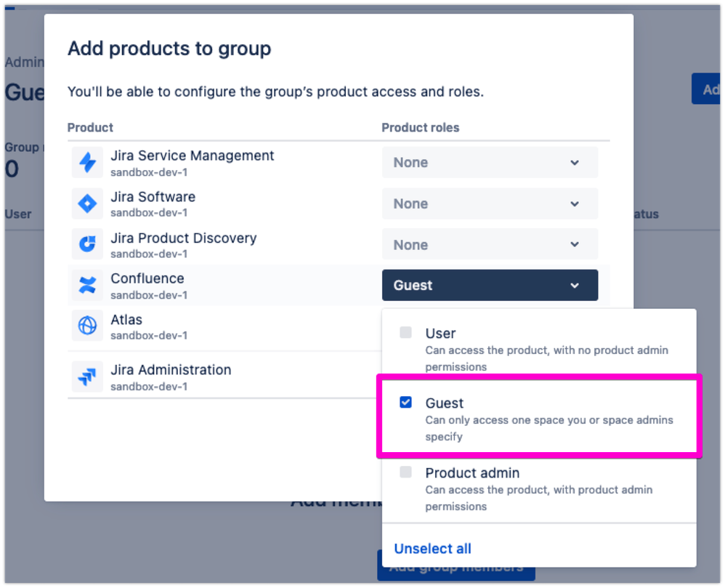Click the Atlas globe icon

[87, 326]
